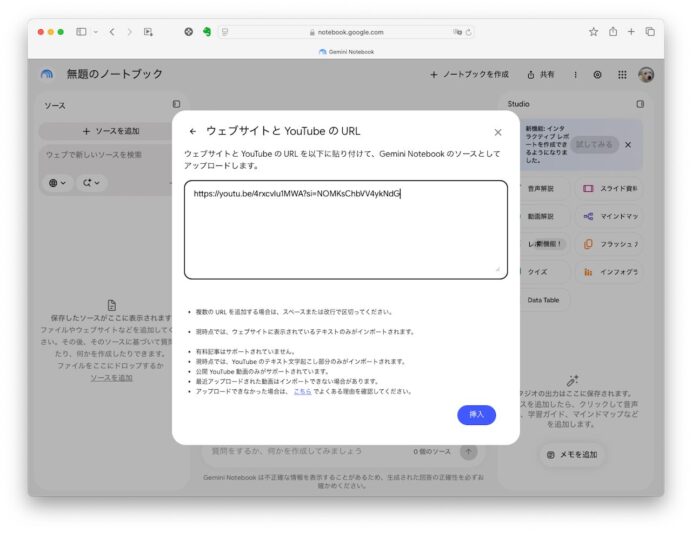Open a new tab with plus icon

(631, 32)
